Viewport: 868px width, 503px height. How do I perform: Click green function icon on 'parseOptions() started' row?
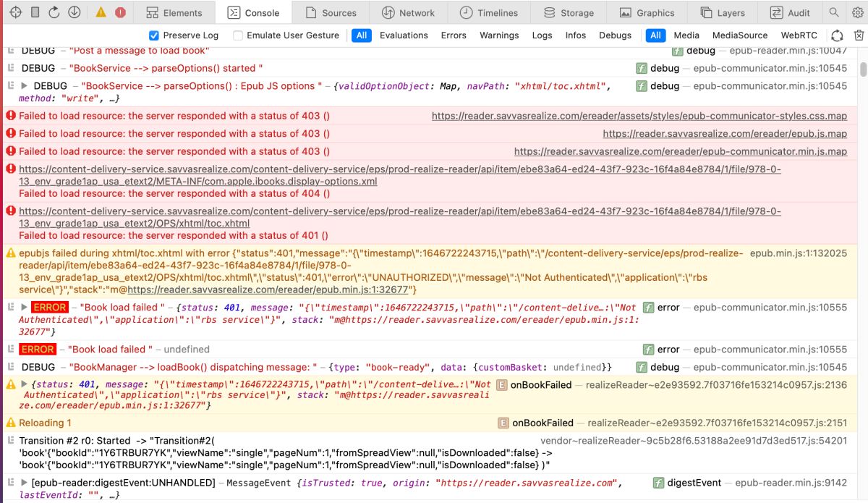642,68
